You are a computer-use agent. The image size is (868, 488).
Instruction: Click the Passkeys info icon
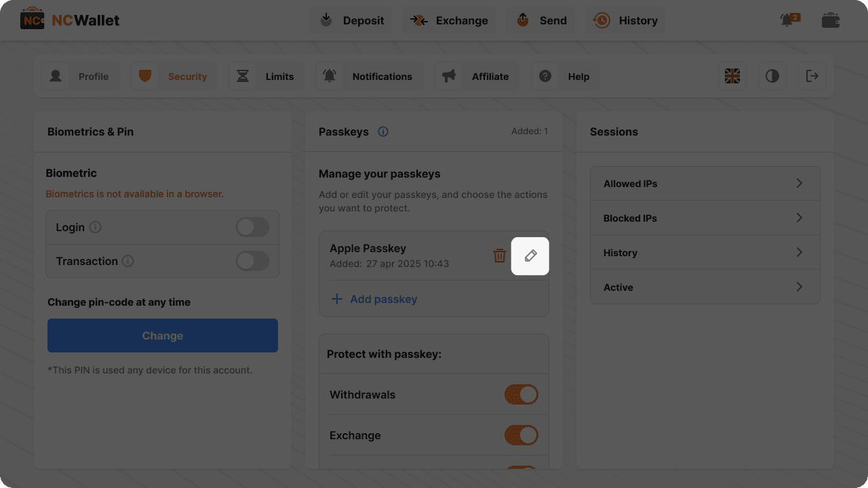pyautogui.click(x=383, y=131)
